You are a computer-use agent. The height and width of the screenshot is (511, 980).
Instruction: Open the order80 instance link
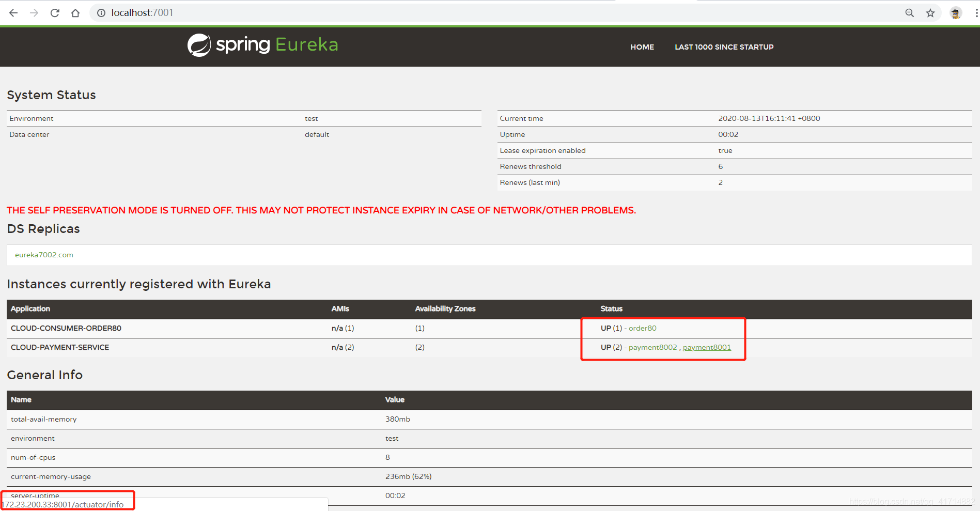(642, 328)
